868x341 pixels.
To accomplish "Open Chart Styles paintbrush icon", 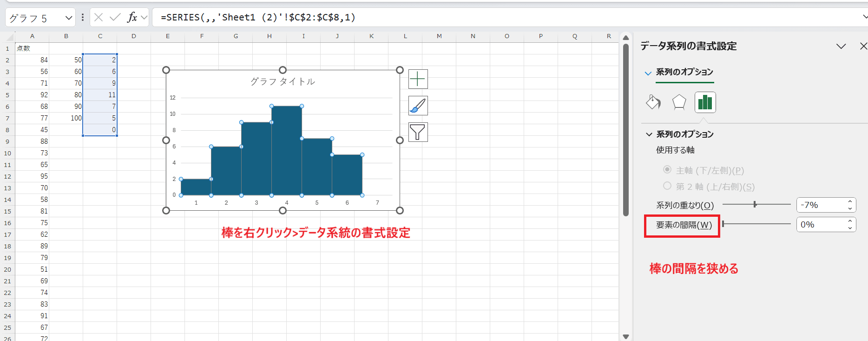I will [x=418, y=106].
